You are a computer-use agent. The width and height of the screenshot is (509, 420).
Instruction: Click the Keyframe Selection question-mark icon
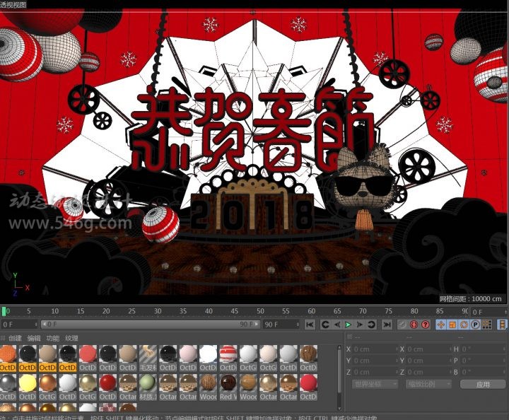coord(426,325)
